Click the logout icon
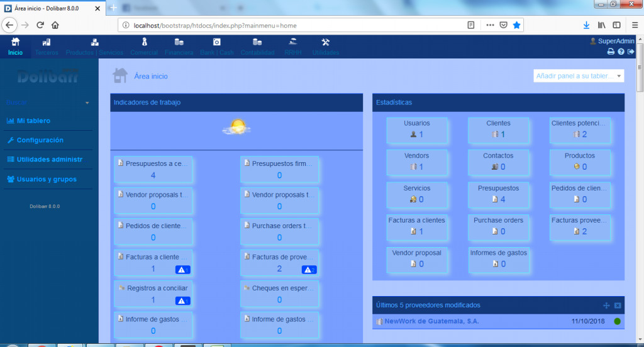644x347 pixels. pos(631,52)
